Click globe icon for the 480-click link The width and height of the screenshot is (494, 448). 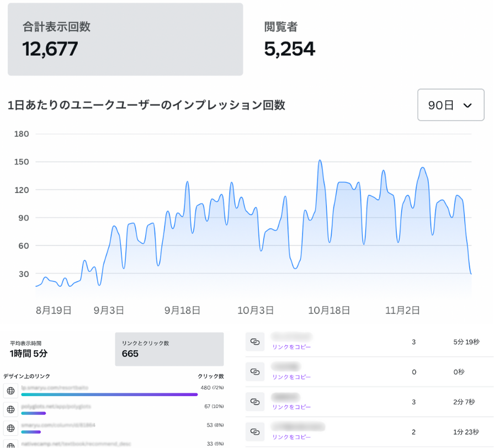[10, 391]
